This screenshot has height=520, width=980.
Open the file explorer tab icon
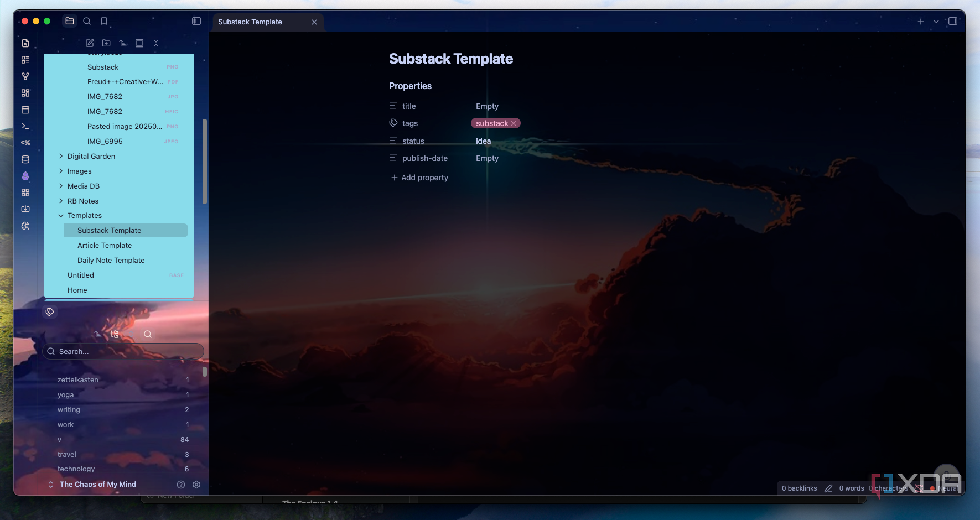[70, 21]
